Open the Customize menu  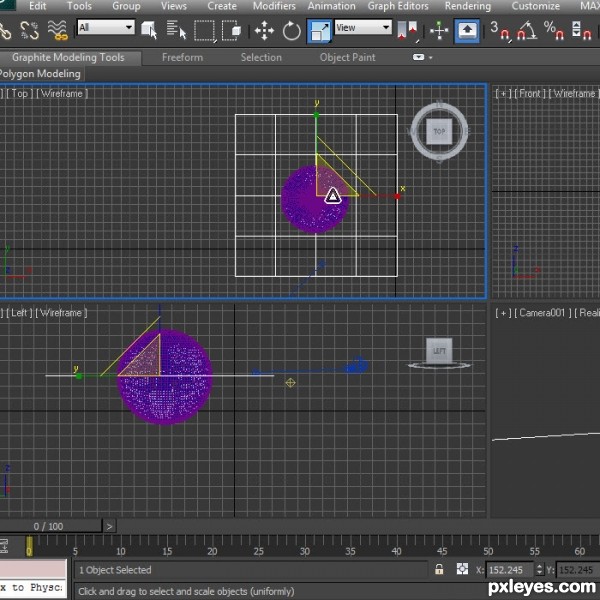tap(536, 6)
